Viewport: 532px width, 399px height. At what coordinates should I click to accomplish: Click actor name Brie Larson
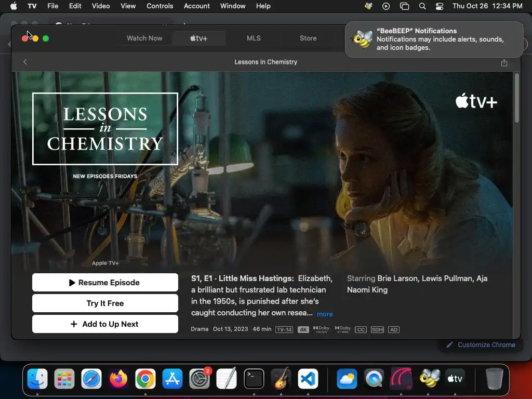397,278
